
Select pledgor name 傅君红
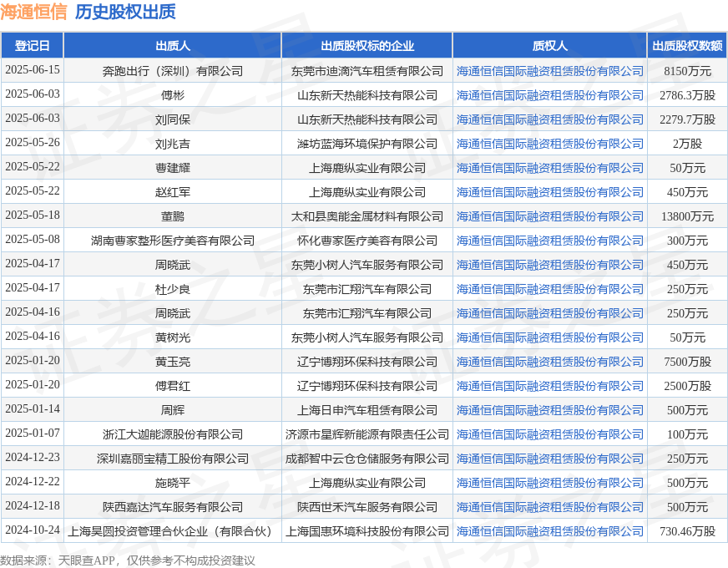click(172, 386)
